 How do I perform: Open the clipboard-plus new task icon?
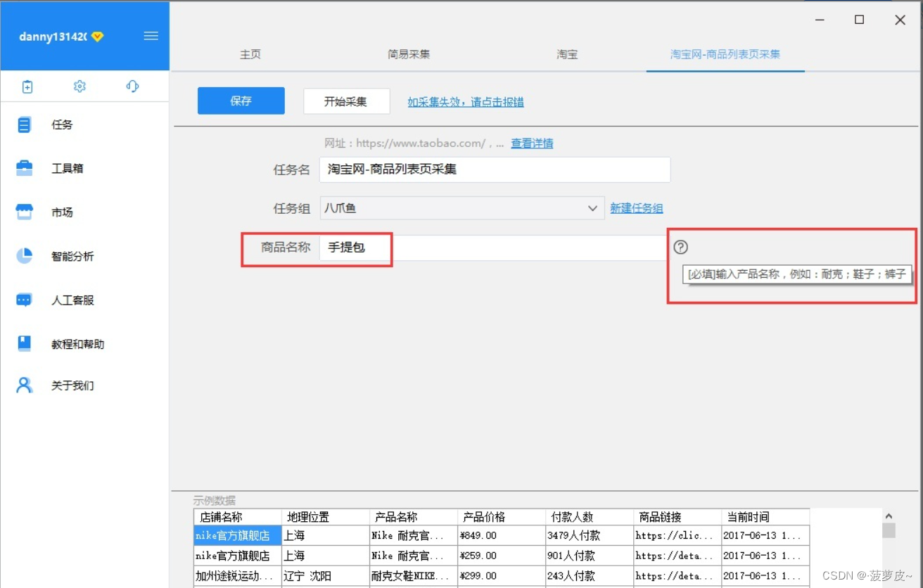tap(27, 87)
